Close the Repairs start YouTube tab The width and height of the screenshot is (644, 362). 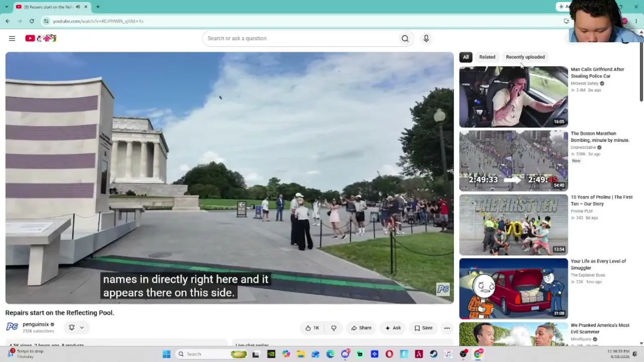click(x=86, y=7)
